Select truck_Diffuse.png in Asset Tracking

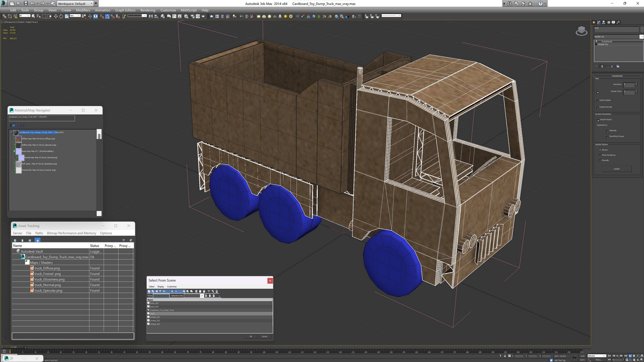click(x=47, y=268)
